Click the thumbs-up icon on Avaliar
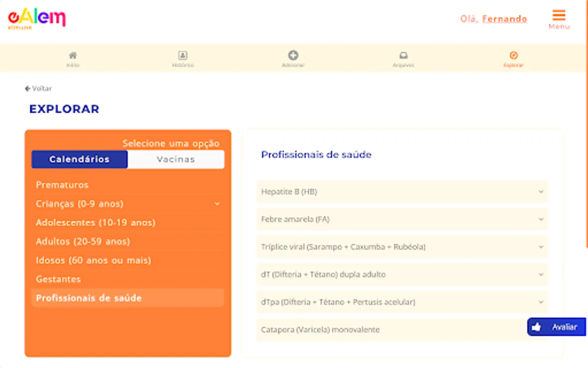Viewport: 588px width, 368px height. [x=536, y=327]
